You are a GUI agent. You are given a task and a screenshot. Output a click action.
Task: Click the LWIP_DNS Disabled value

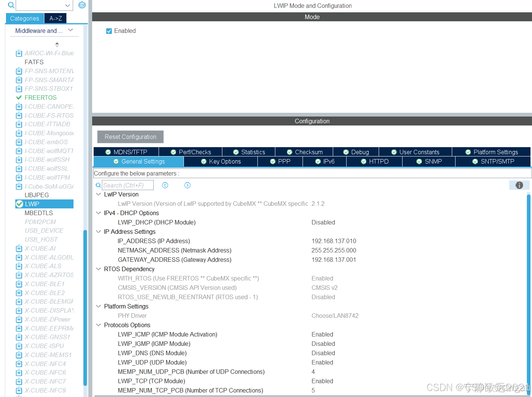(323, 353)
